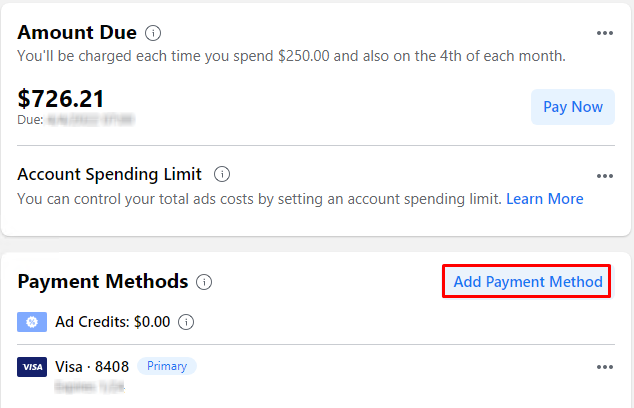The width and height of the screenshot is (634, 408).
Task: Click the blurred Due date text
Action: pyautogui.click(x=90, y=120)
